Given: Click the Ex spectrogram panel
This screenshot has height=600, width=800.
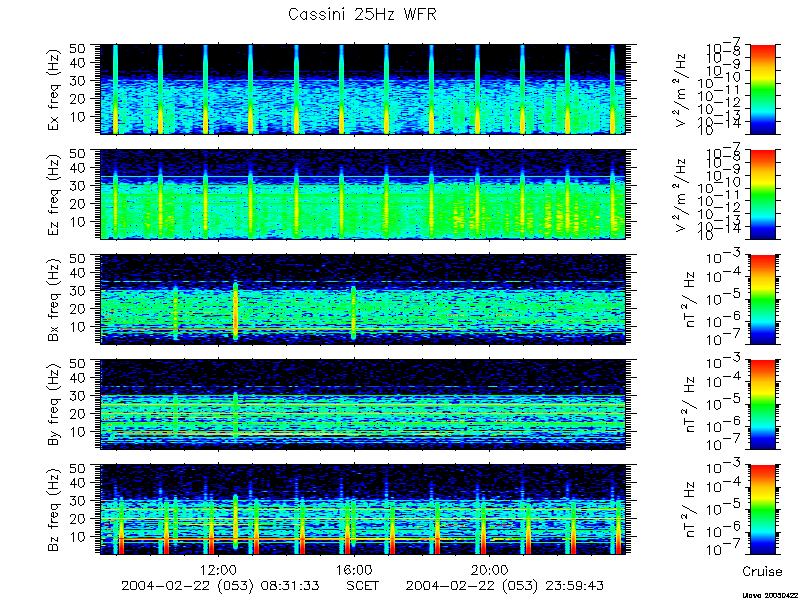Looking at the screenshot, I should 363,89.
